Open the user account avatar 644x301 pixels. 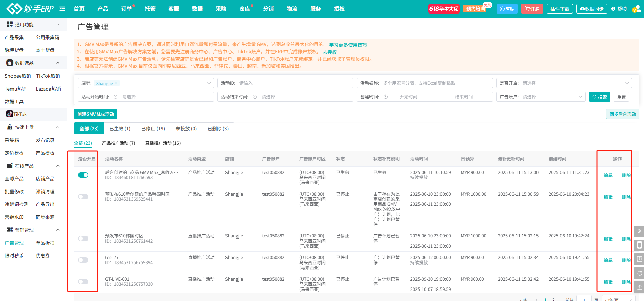636,9
